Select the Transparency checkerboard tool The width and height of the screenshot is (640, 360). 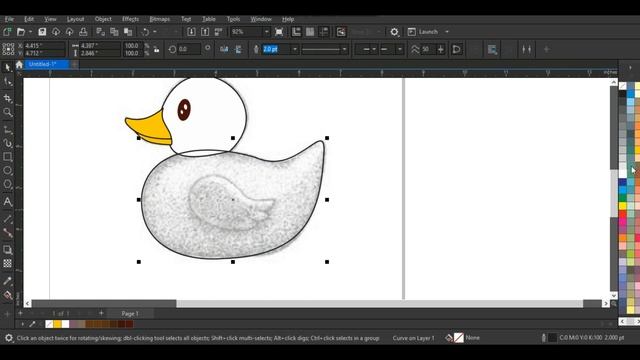pos(7,263)
